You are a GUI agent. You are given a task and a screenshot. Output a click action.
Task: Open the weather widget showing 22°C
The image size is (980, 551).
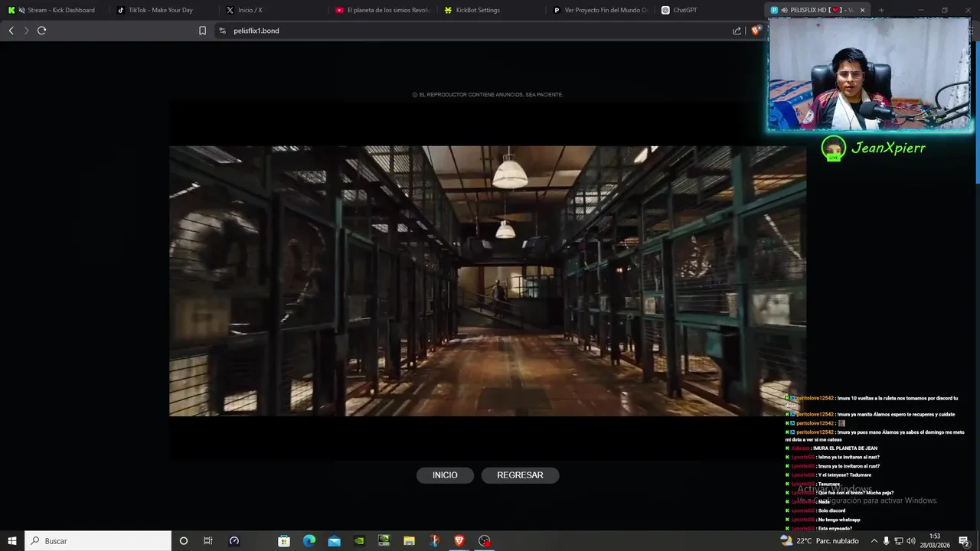click(x=819, y=541)
